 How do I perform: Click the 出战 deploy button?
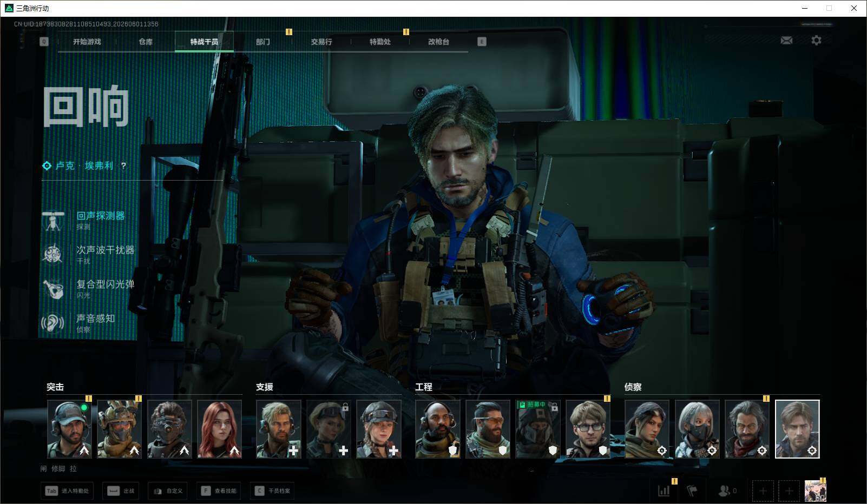tap(121, 491)
